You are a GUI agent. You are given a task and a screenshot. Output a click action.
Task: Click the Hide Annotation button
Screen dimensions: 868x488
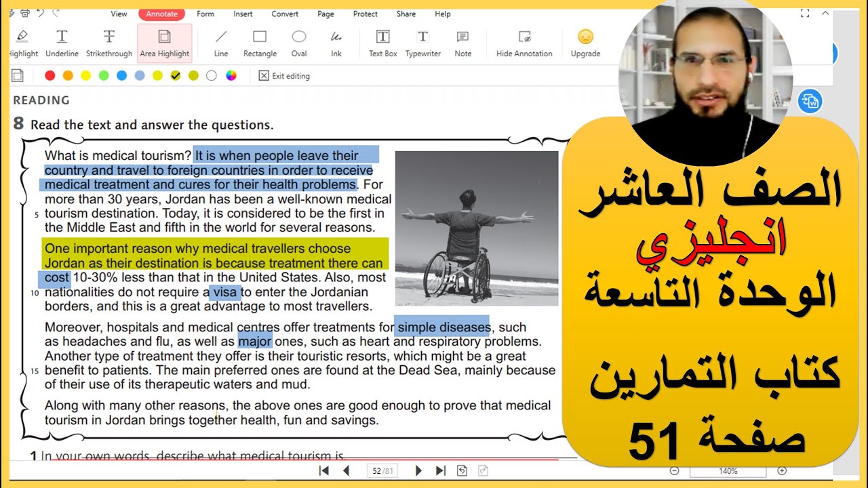pos(524,43)
